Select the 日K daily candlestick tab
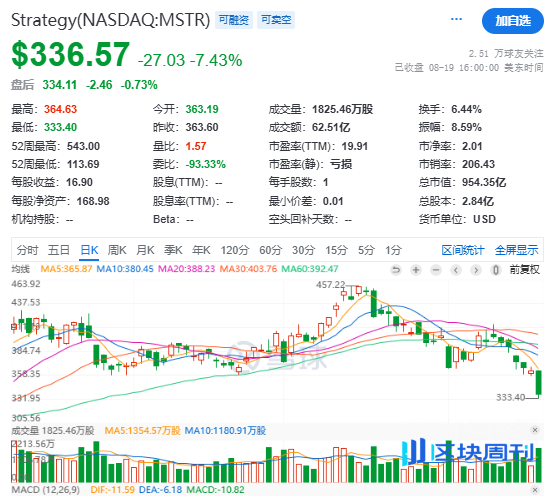558x496 pixels. 89,250
